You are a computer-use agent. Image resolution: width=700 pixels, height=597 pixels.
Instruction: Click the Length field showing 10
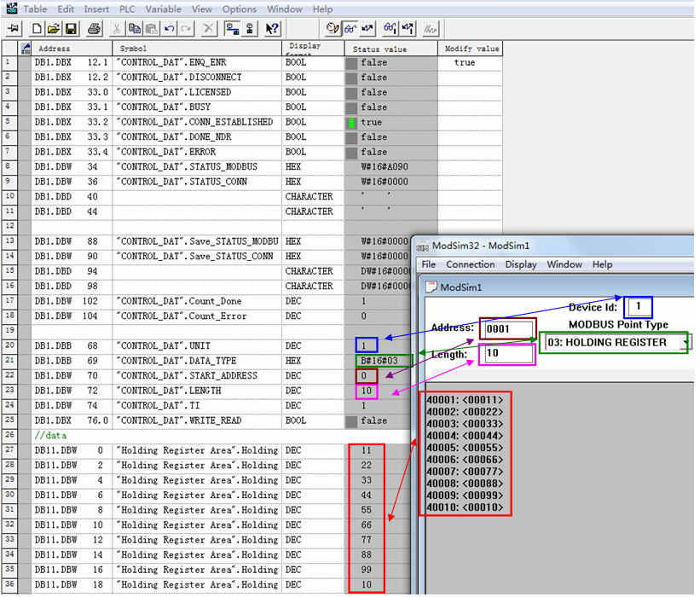tap(508, 354)
